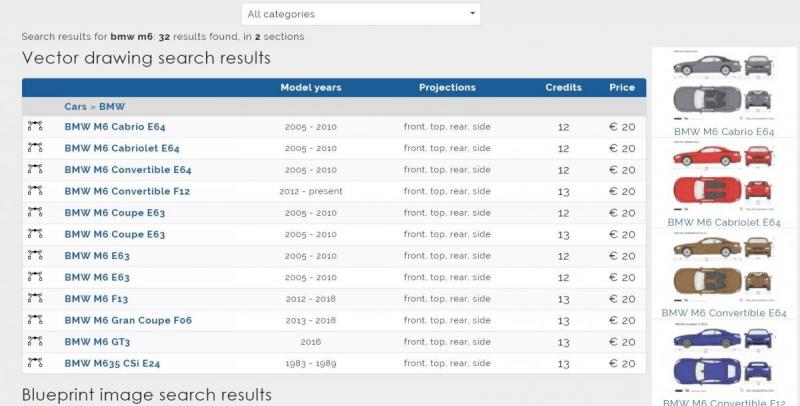Image resolution: width=800 pixels, height=406 pixels.
Task: Open BMW M6 Gran Coupe F06 link
Action: 128,320
